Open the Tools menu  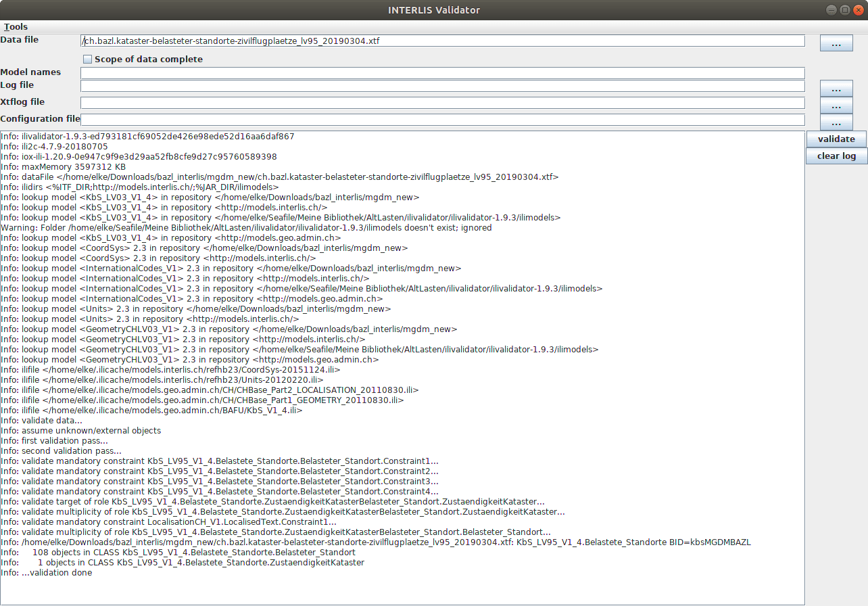(x=16, y=26)
